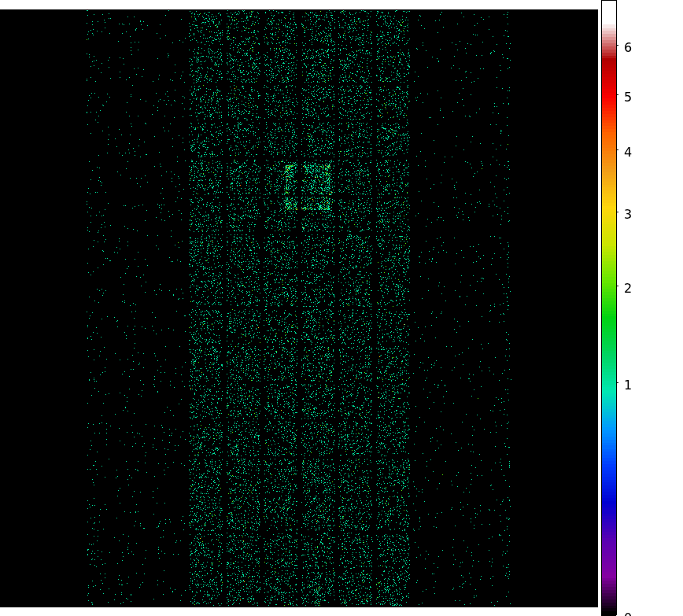Click the sparse dotted strip on the right side
The image size is (683, 616).
click(x=460, y=315)
